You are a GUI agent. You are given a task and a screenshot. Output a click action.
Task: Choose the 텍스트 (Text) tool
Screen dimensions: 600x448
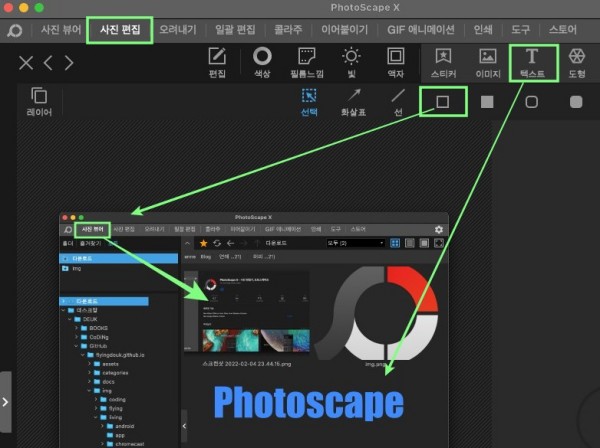pos(532,62)
